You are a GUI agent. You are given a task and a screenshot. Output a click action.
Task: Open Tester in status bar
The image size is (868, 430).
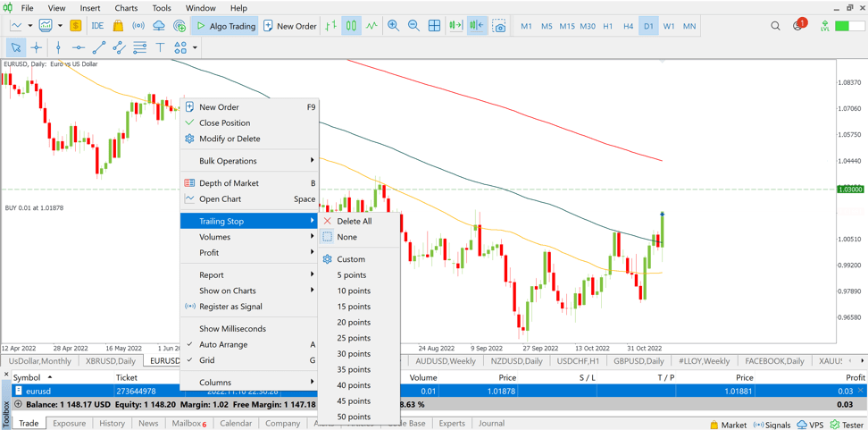[847, 425]
